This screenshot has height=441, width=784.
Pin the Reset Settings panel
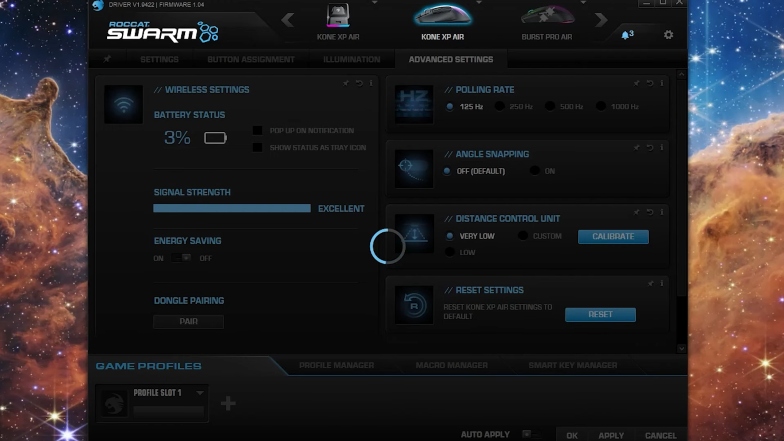tap(650, 284)
